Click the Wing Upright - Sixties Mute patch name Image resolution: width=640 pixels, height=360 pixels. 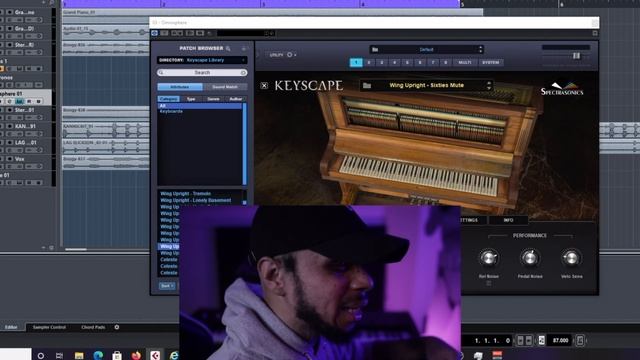[427, 85]
